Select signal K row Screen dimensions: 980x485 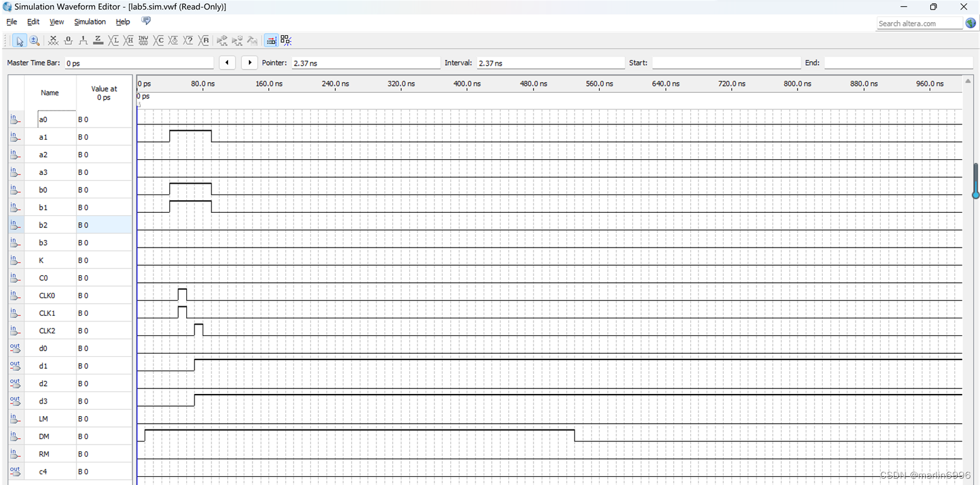[x=70, y=260]
